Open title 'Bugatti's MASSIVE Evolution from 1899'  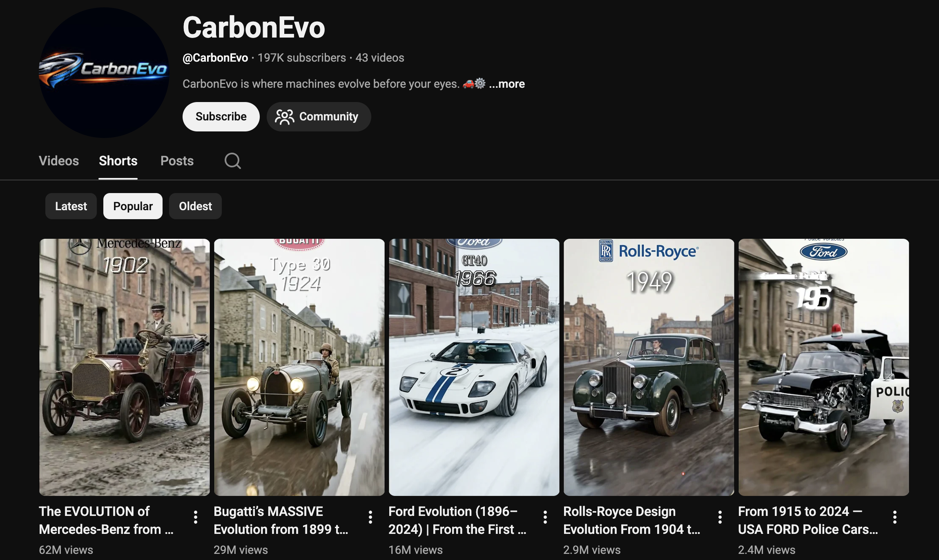click(281, 520)
